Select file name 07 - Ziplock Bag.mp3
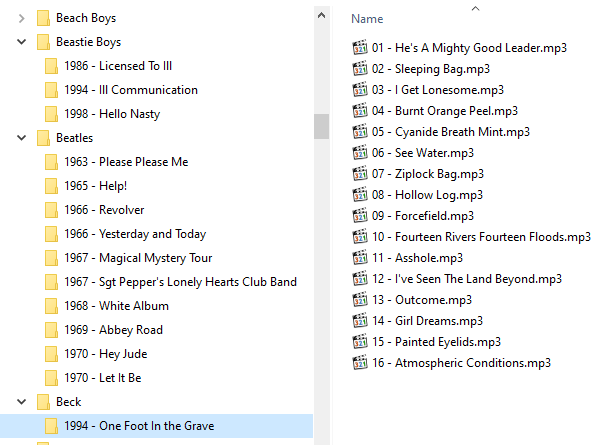The image size is (605, 445). [x=428, y=174]
